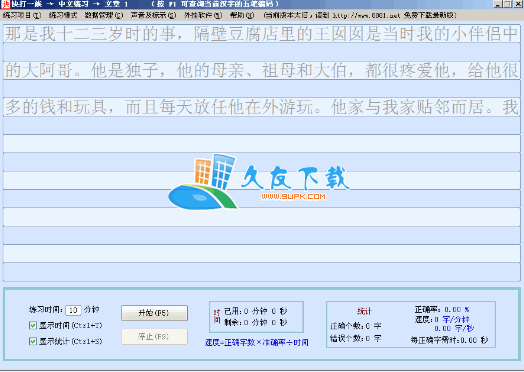Click the 停止(F6) stop button
The width and height of the screenshot is (524, 372).
[x=154, y=336]
